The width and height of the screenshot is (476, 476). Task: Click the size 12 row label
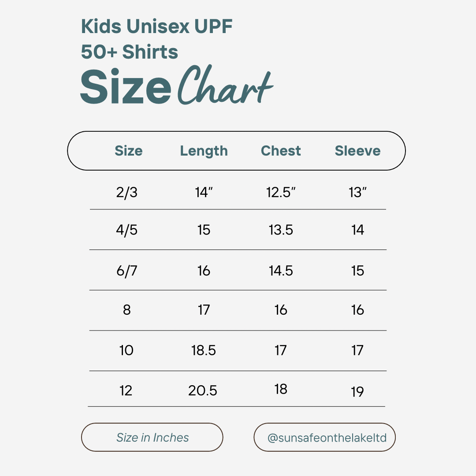tap(126, 390)
